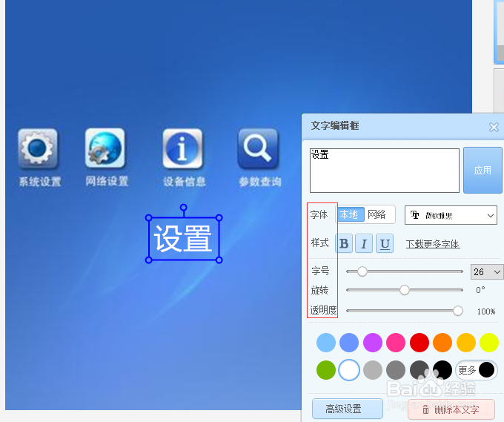This screenshot has width=504, height=422.
Task: Pick the medium gray color swatch
Action: [x=396, y=370]
